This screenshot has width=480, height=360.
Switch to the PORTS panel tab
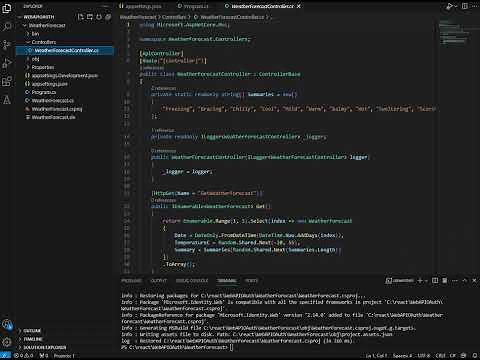point(251,281)
